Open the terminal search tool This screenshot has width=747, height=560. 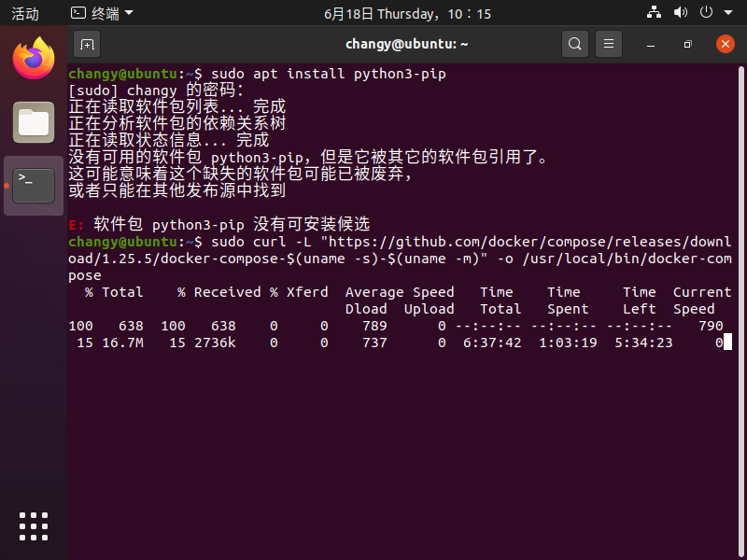click(575, 44)
